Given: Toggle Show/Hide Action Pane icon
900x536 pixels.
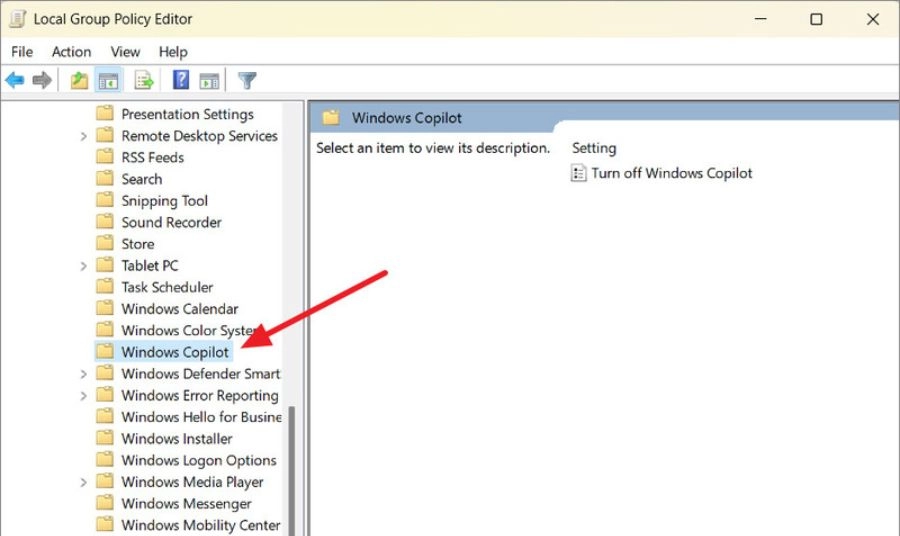Looking at the screenshot, I should click(209, 81).
